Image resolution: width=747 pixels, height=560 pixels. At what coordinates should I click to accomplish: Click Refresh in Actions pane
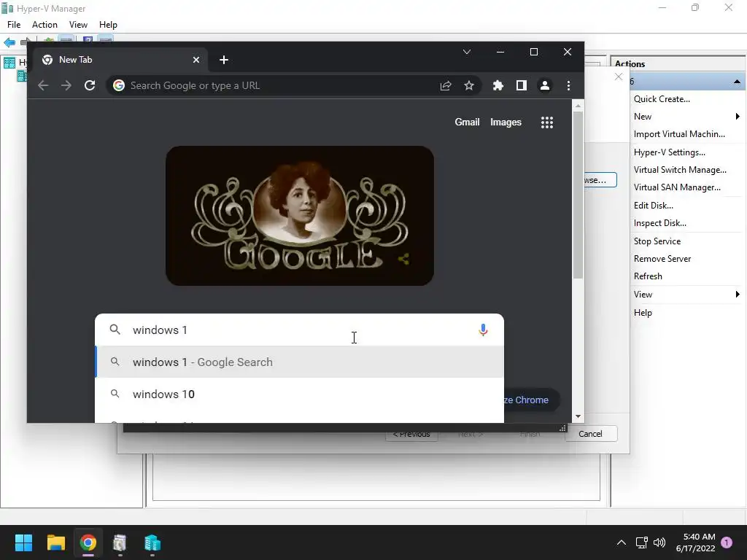coord(648,276)
